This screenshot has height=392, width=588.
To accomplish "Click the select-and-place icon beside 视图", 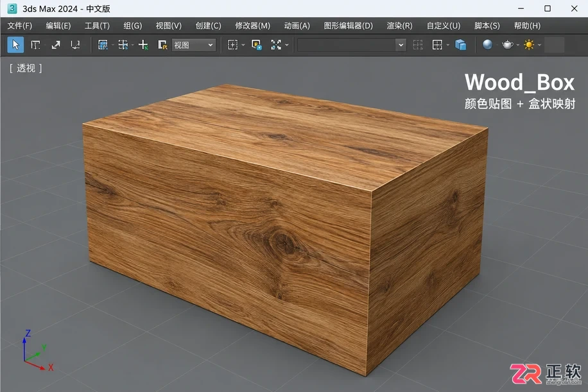I will (162, 45).
